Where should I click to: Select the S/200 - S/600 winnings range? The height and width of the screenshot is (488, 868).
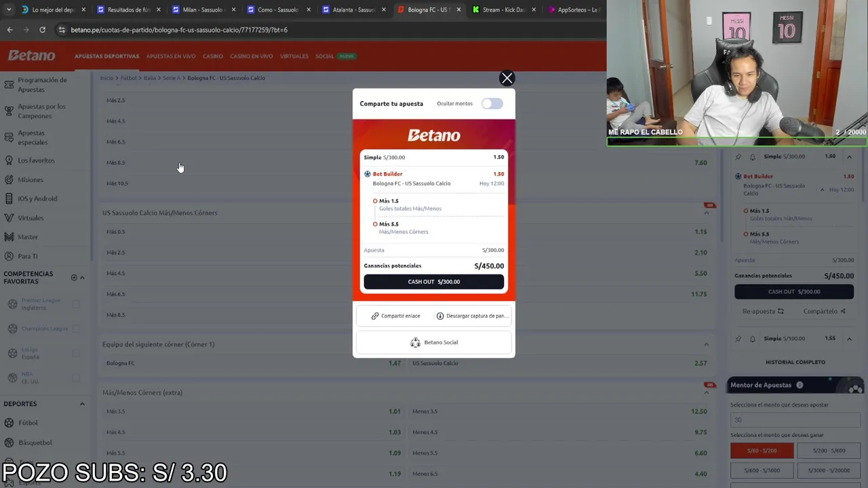click(x=828, y=451)
